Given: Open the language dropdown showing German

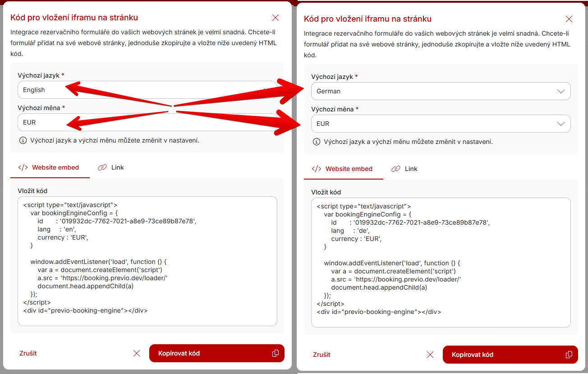Looking at the screenshot, I should 441,91.
